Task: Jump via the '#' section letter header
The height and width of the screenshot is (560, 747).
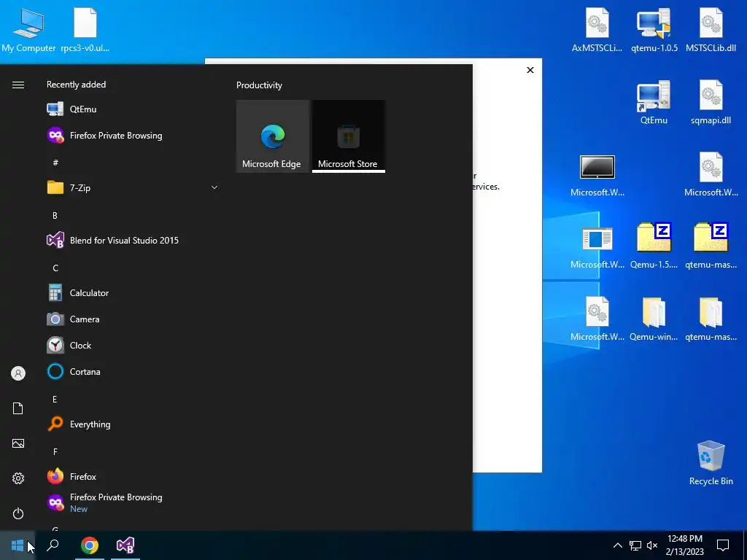Action: pos(55,163)
